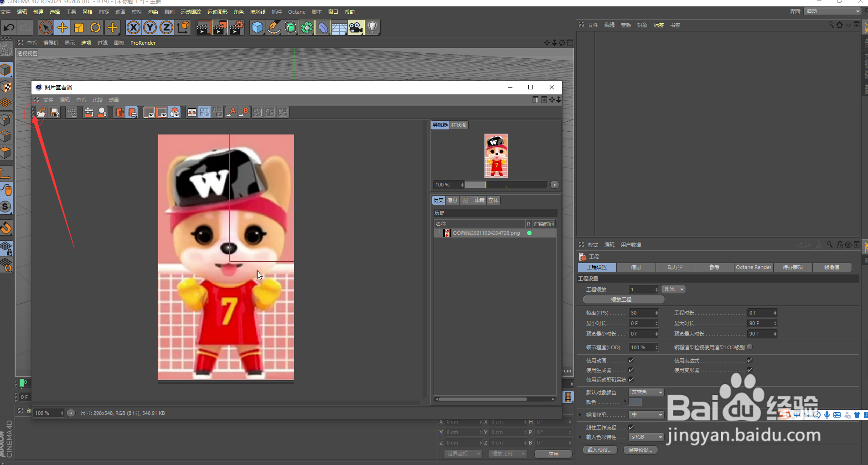Open the Octane Render project tab

pos(753,267)
